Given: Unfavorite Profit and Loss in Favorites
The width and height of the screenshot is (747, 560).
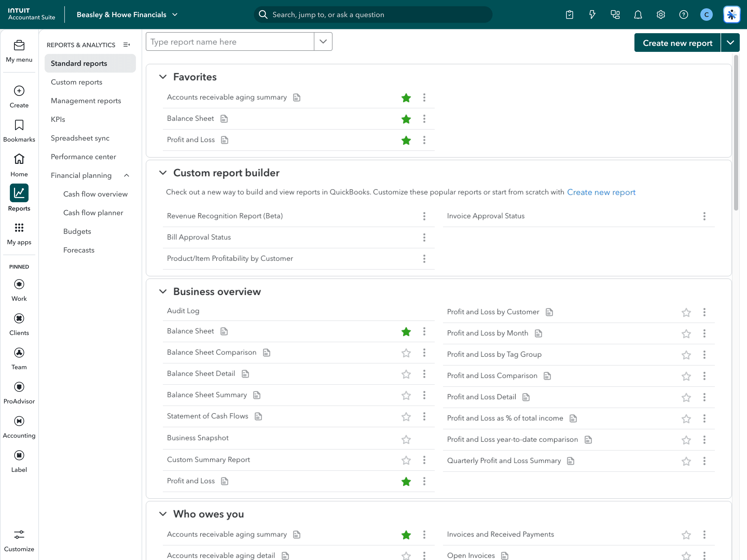Looking at the screenshot, I should pyautogui.click(x=406, y=140).
